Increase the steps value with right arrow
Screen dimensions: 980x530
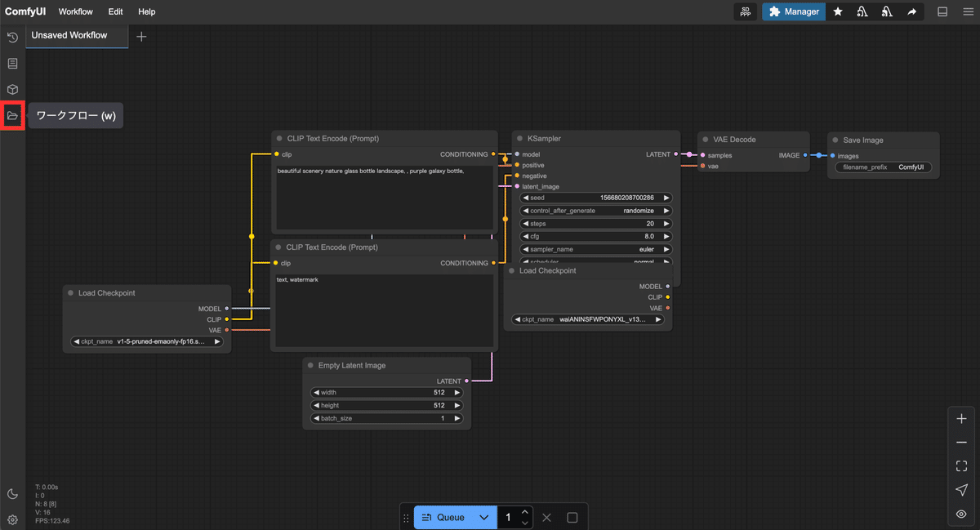pyautogui.click(x=666, y=224)
